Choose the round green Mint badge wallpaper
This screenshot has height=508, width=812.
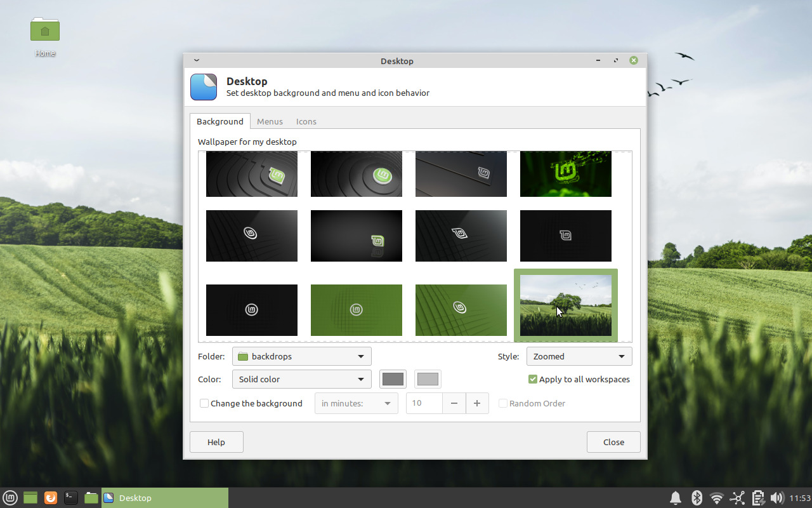coord(357,174)
